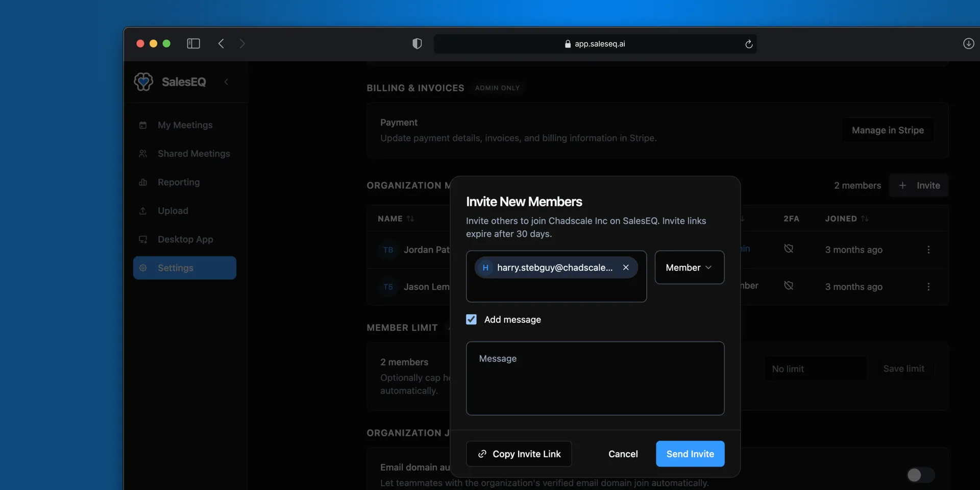
Task: Click the email recipients input box
Action: 556,276
